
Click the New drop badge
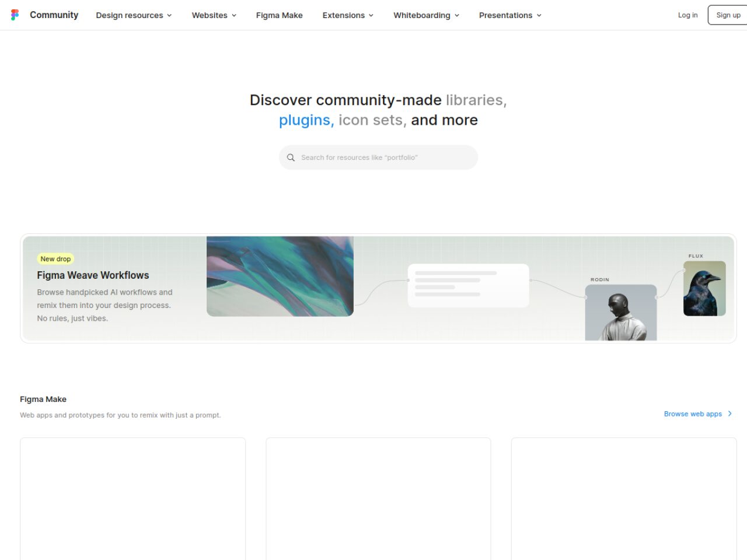coord(55,259)
